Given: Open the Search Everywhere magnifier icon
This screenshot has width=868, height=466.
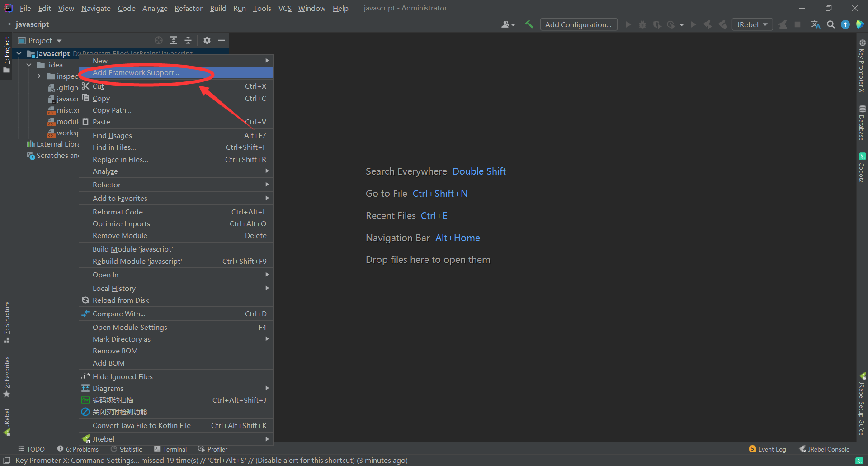Looking at the screenshot, I should coord(831,24).
